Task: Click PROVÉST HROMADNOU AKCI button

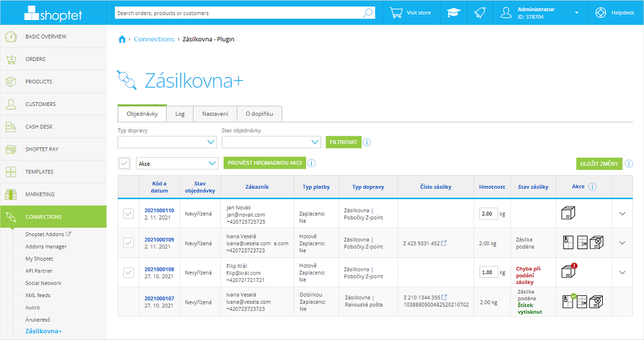Action: (265, 163)
